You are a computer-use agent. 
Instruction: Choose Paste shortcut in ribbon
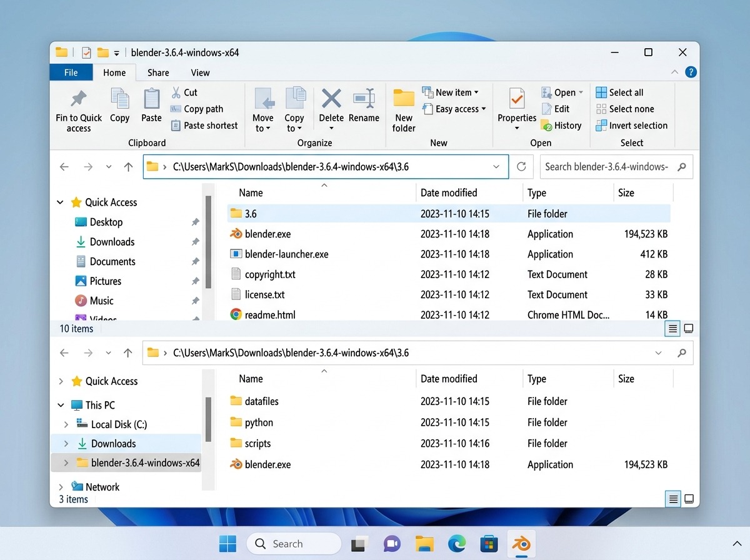tap(204, 125)
